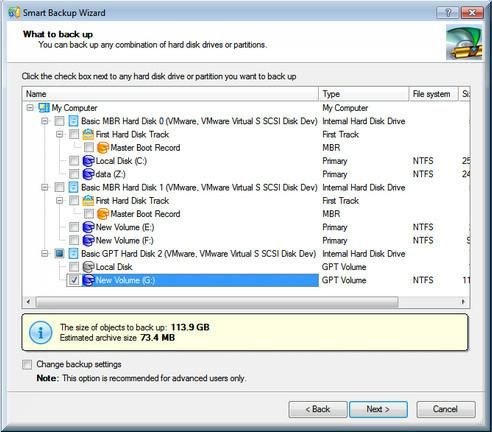Check First Hard Disk Track box under Disk 0

tap(74, 134)
